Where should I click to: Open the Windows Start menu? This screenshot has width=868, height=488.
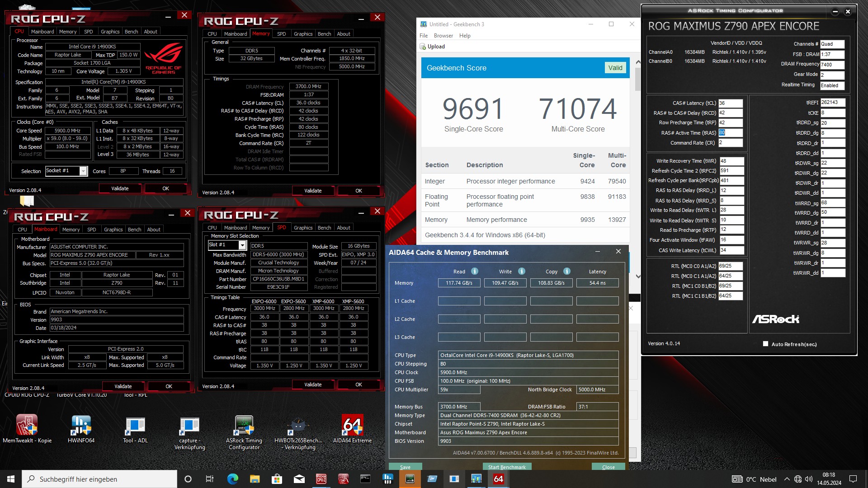point(11,479)
